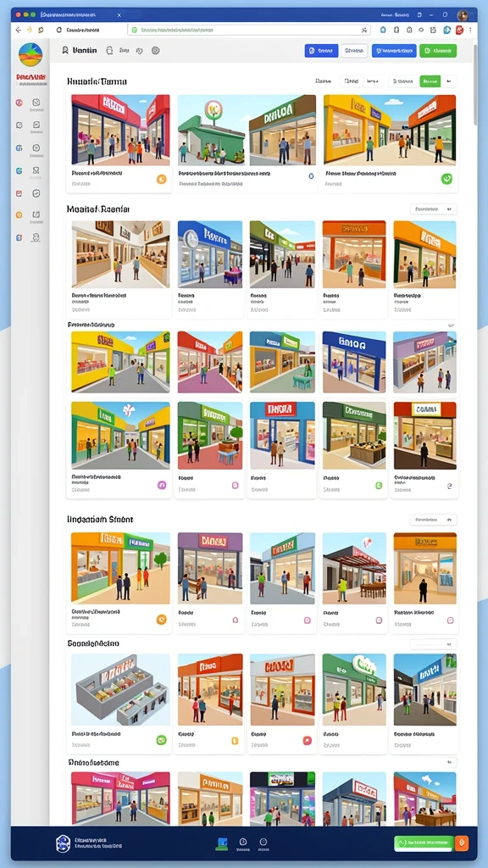Click the orange square icon in bottom bar
This screenshot has height=868, width=488.
[463, 843]
